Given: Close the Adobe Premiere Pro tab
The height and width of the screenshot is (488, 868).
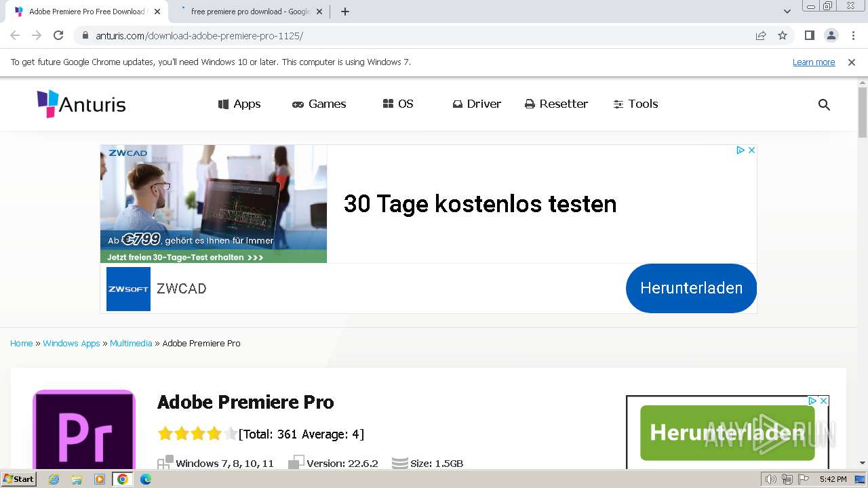Looking at the screenshot, I should pyautogui.click(x=157, y=12).
